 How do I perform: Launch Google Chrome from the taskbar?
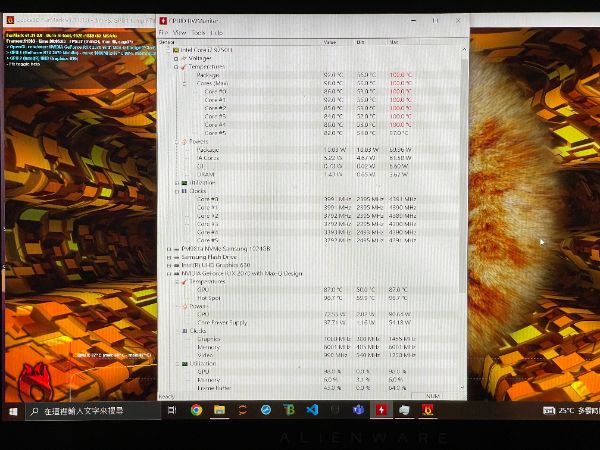pos(196,410)
